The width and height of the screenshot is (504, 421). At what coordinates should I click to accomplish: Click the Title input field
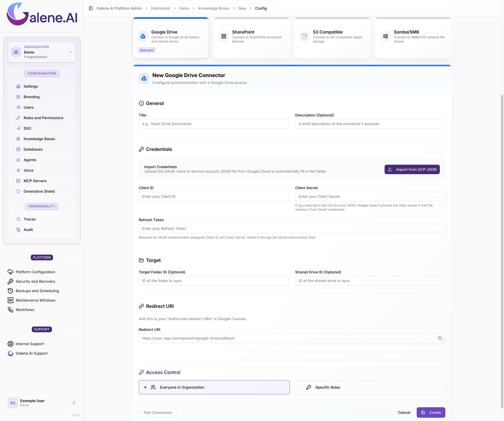click(214, 124)
